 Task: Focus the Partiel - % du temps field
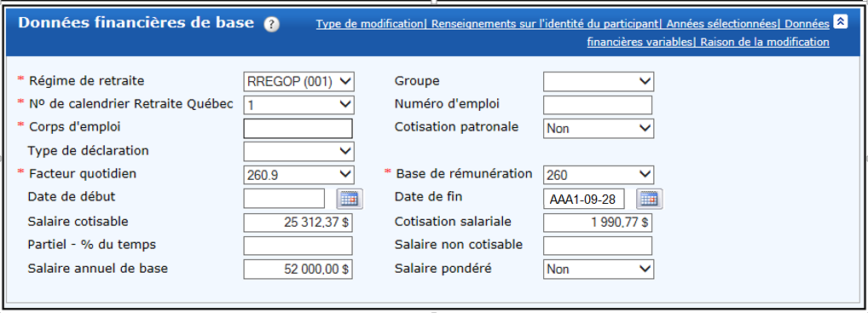point(298,246)
